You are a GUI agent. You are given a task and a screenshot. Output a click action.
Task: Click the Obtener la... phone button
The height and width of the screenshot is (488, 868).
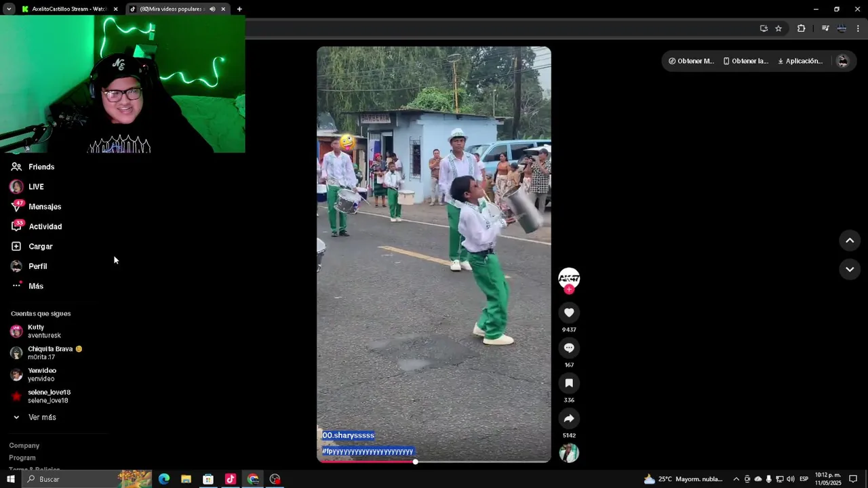click(x=745, y=61)
